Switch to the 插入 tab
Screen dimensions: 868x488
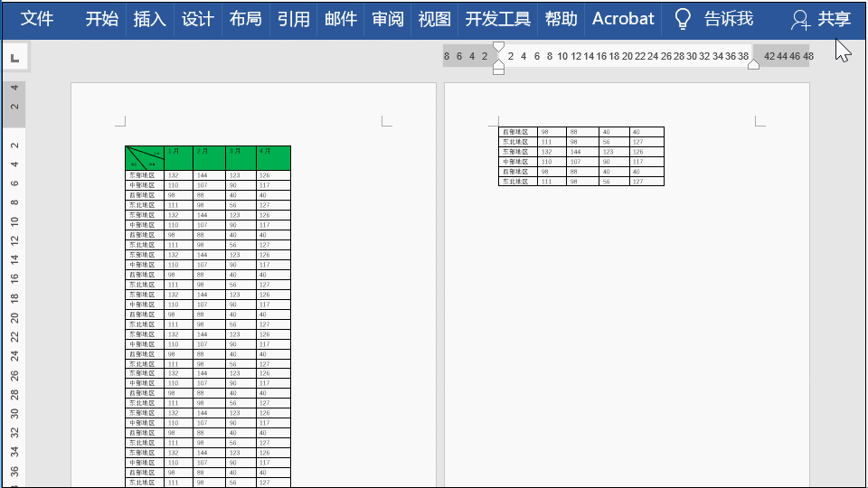tap(149, 19)
